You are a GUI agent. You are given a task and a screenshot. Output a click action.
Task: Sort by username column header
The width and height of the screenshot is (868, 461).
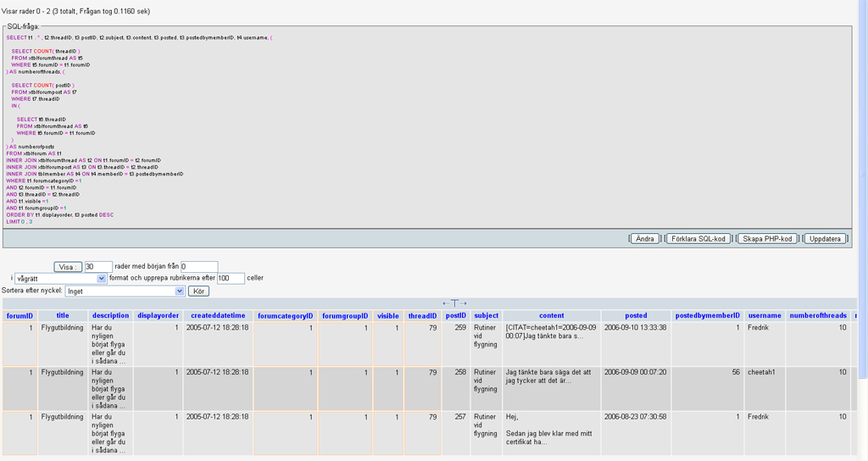[765, 315]
